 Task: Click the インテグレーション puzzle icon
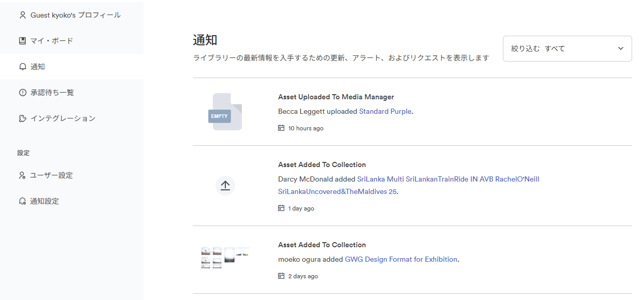tap(22, 118)
